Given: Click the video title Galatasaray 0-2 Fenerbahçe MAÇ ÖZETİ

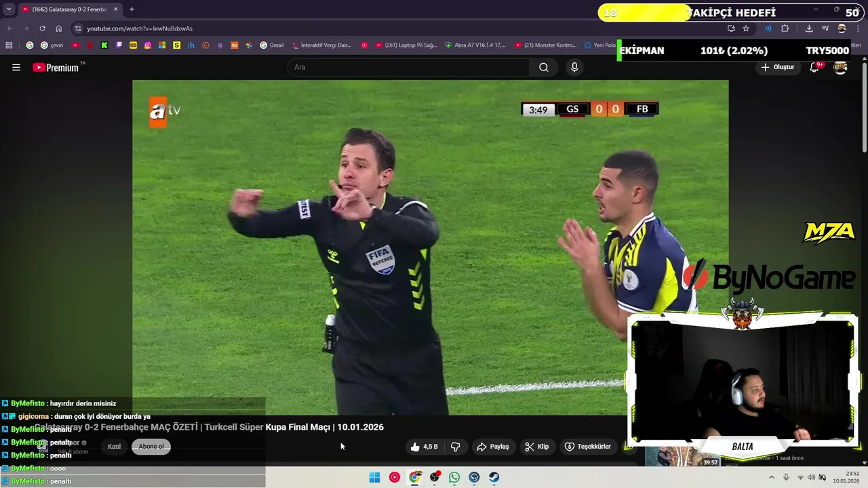Looking at the screenshot, I should (209, 427).
